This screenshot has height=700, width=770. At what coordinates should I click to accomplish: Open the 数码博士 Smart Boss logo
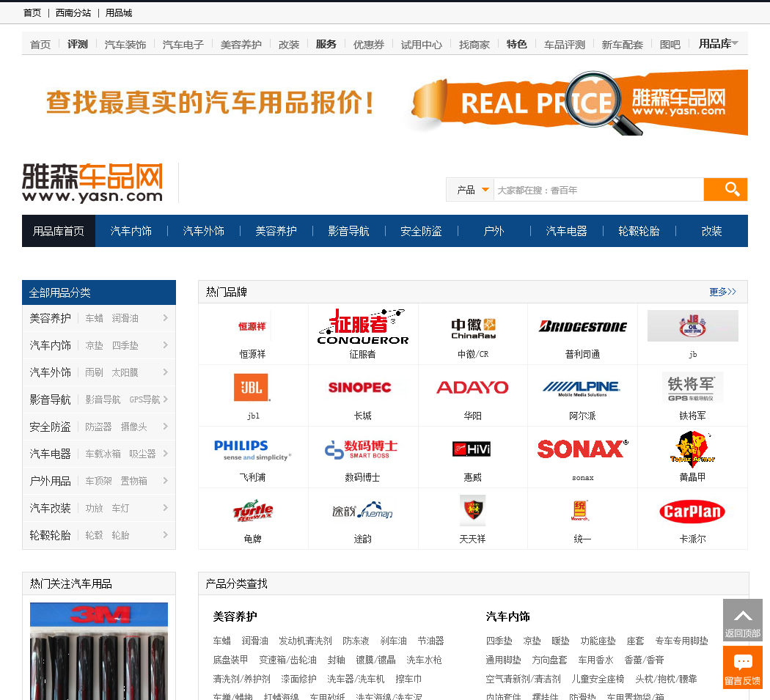tap(362, 449)
